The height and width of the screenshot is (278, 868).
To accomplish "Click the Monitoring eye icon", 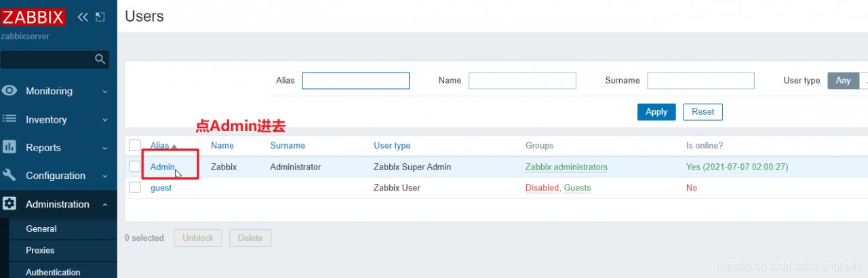I will (x=9, y=91).
